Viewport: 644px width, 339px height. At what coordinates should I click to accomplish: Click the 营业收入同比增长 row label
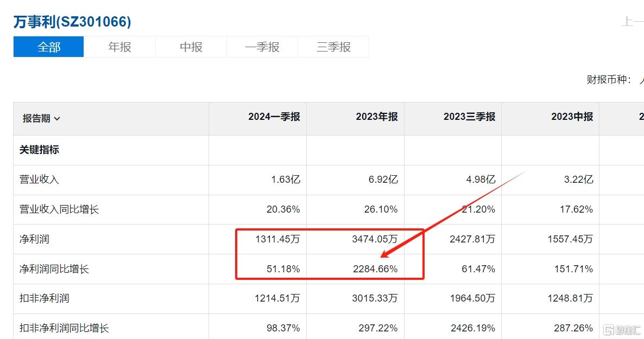click(x=59, y=209)
